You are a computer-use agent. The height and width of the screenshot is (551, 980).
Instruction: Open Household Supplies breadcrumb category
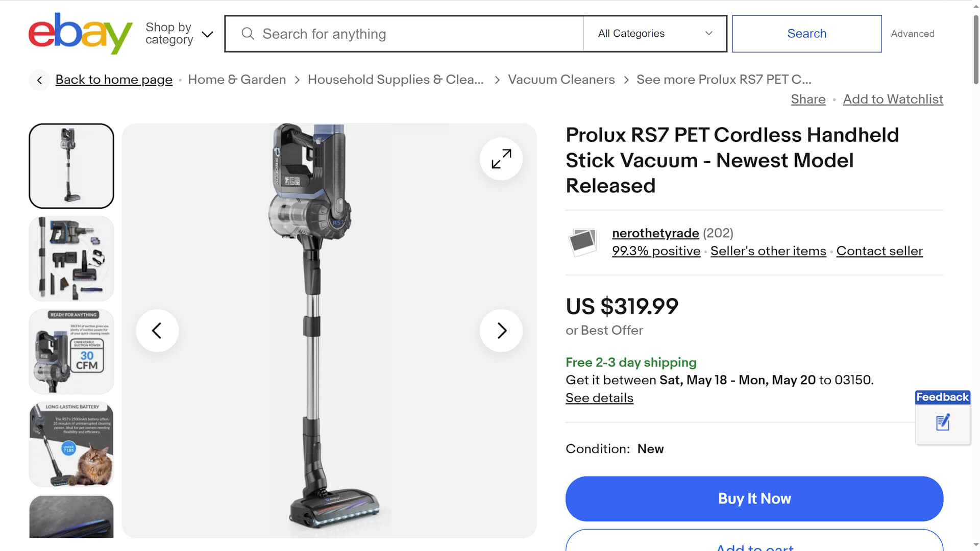tap(396, 80)
